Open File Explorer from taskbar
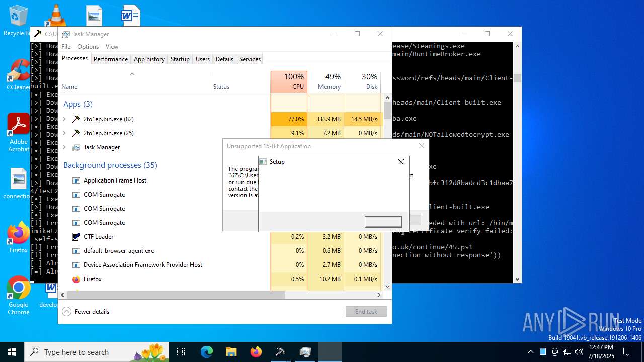This screenshot has width=644, height=362. (231, 352)
